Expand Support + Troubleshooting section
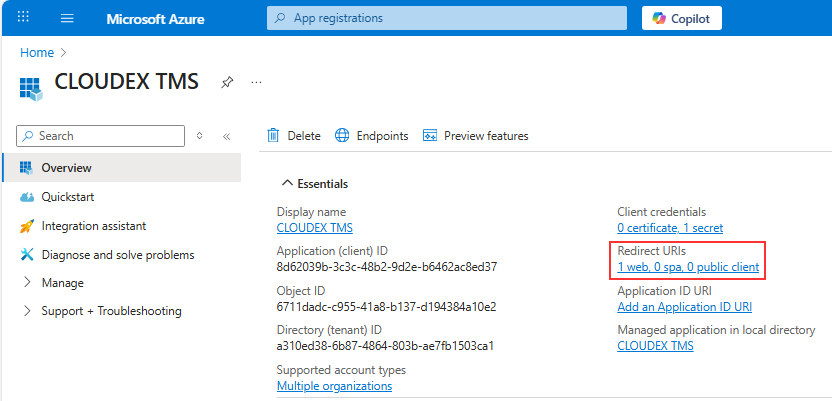The width and height of the screenshot is (832, 401). 111,311
